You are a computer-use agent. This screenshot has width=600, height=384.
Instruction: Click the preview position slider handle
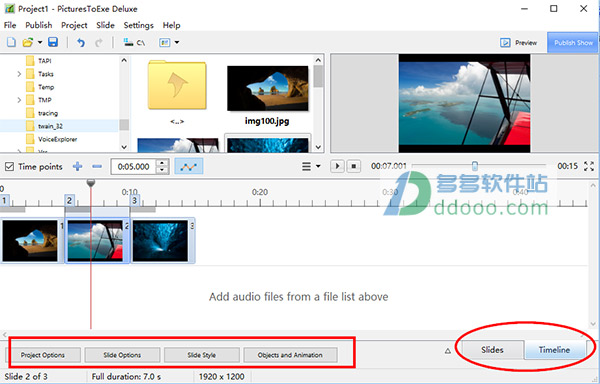click(x=474, y=166)
